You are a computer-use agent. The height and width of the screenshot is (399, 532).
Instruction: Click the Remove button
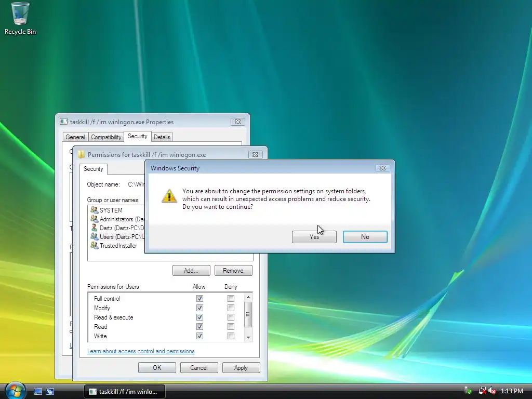(233, 270)
